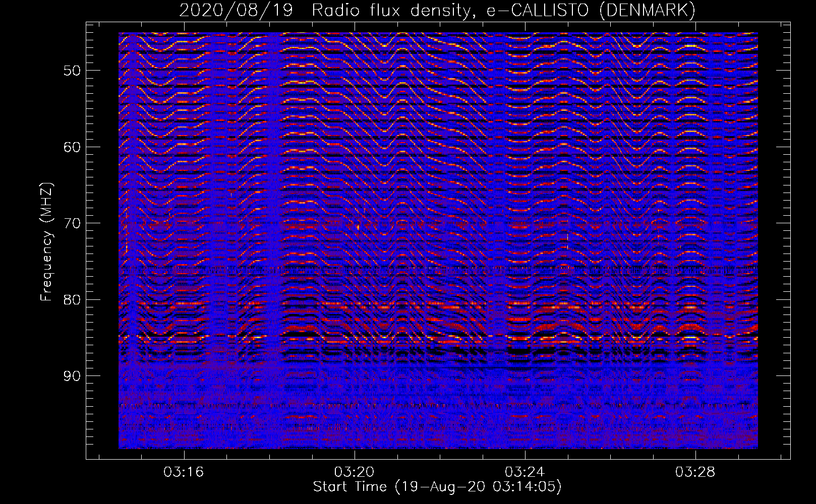Click the "Frequency (MHZ)" y-axis label
Screen dimensions: 816x504
(46, 242)
